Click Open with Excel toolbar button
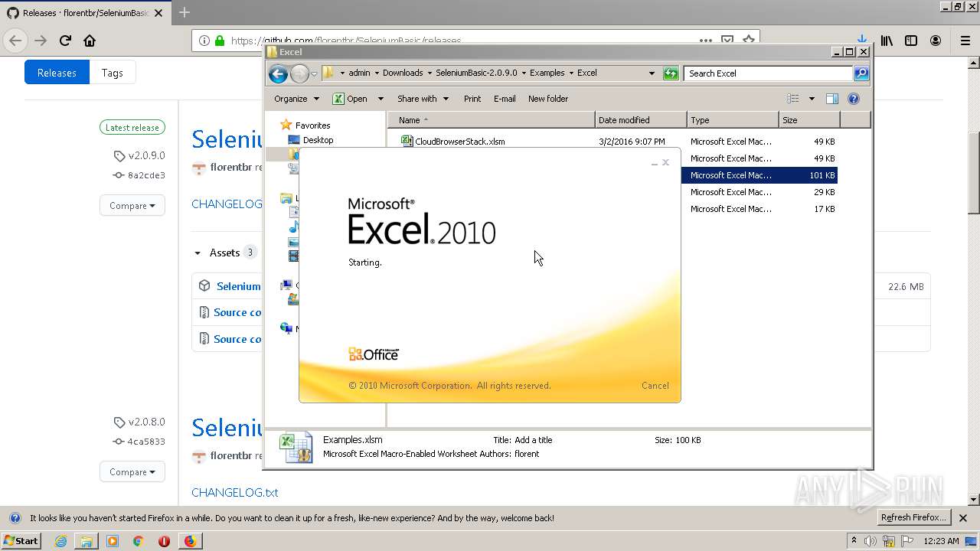 click(x=350, y=99)
